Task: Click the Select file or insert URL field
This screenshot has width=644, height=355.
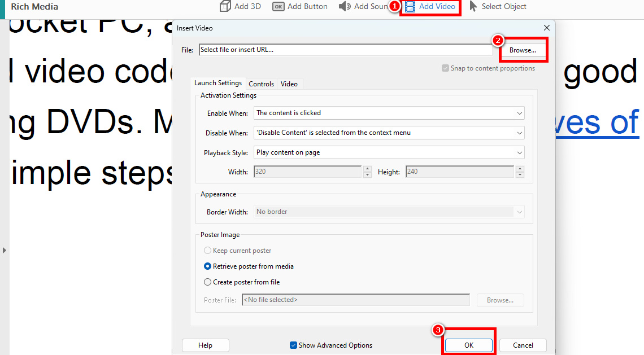Action: [345, 50]
